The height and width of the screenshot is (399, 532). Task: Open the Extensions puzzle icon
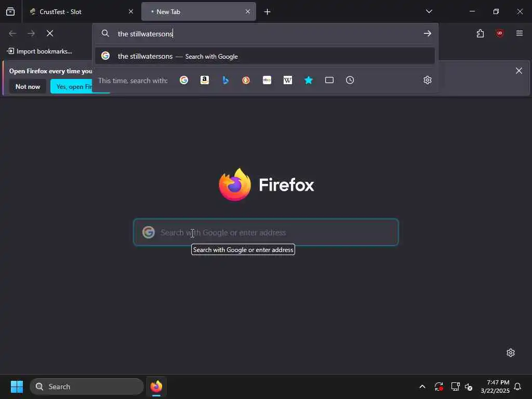480,33
